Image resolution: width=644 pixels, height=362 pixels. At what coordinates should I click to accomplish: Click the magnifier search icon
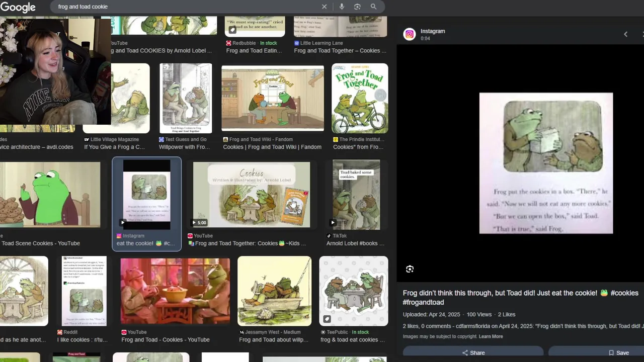tap(373, 7)
